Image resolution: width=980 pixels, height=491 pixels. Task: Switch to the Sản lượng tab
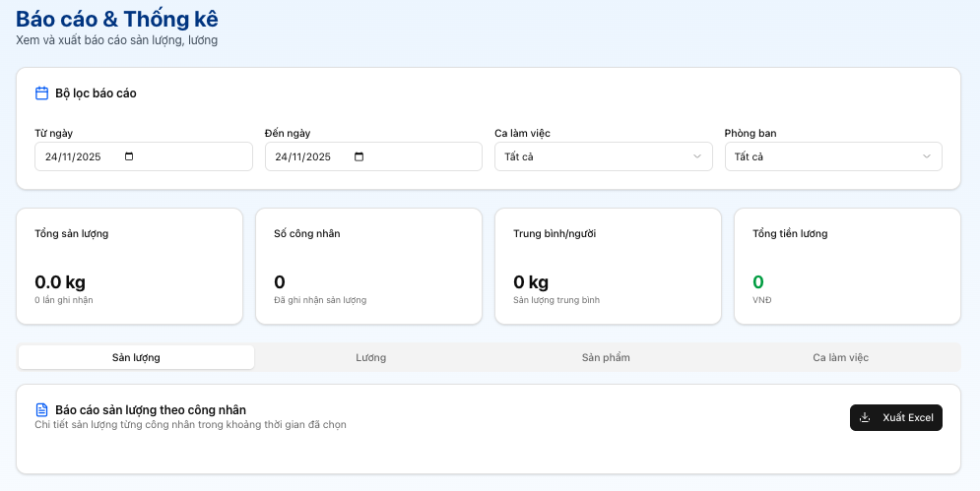tap(136, 357)
